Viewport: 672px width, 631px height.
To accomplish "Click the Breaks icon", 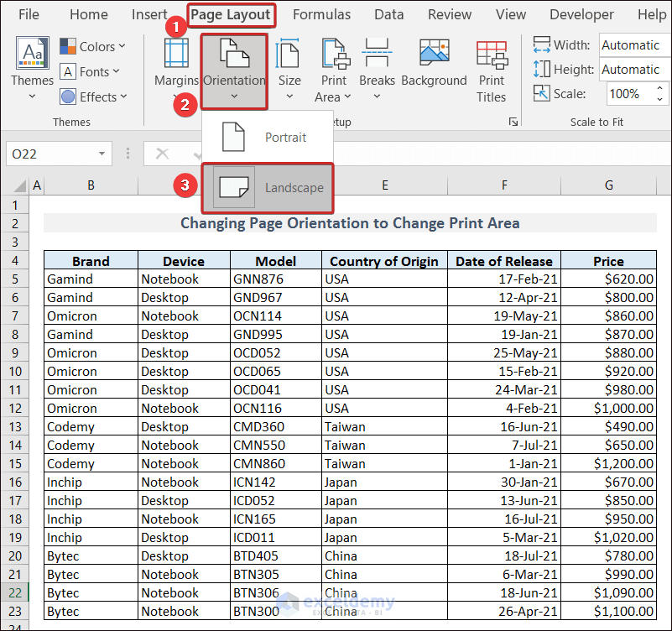I will (377, 55).
